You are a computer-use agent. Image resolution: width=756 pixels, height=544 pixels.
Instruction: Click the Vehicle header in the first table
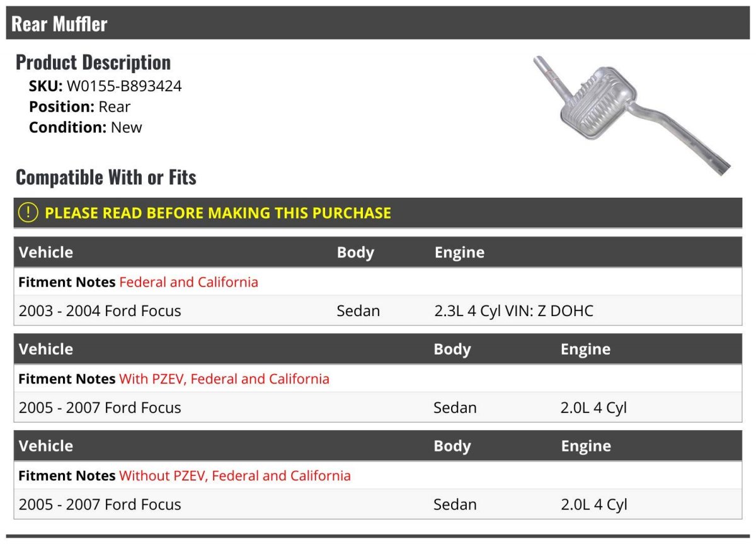(46, 252)
